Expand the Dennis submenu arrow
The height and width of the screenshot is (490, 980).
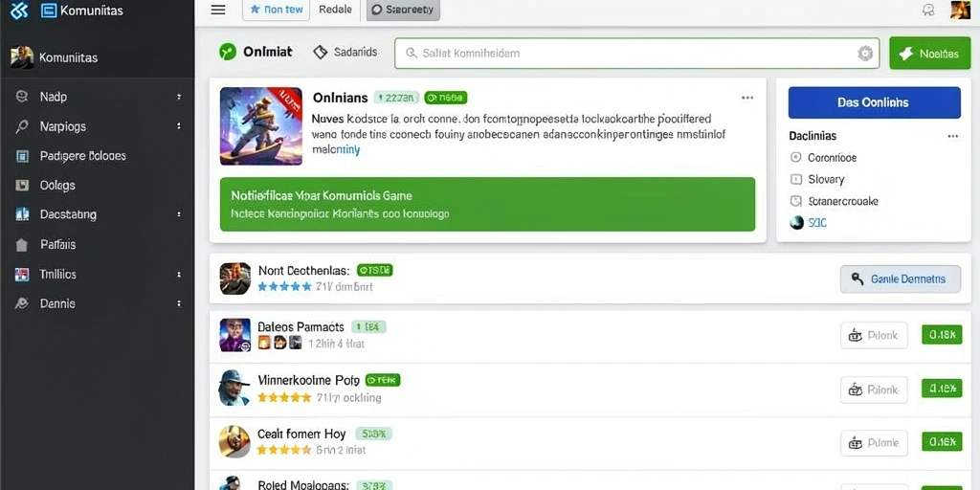coord(179,303)
